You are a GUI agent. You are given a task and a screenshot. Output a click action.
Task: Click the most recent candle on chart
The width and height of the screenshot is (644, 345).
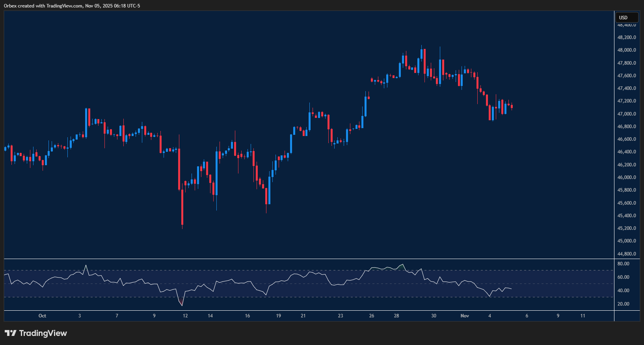512,106
